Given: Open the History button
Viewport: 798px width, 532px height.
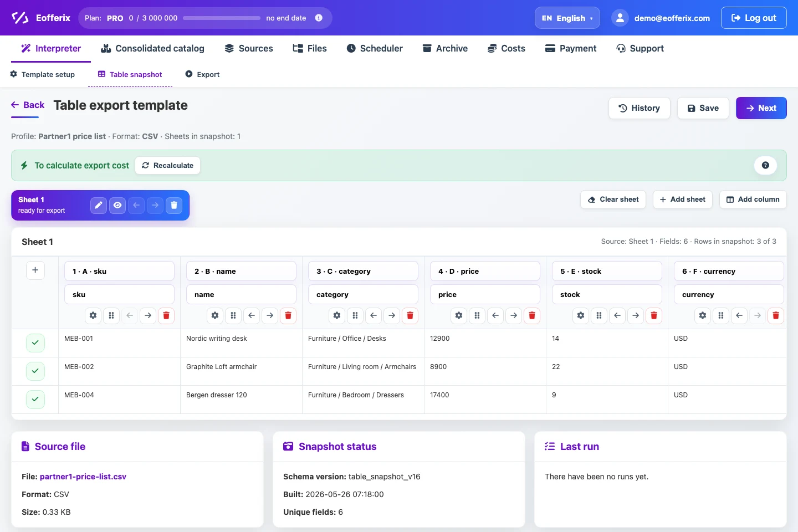Looking at the screenshot, I should [x=640, y=108].
